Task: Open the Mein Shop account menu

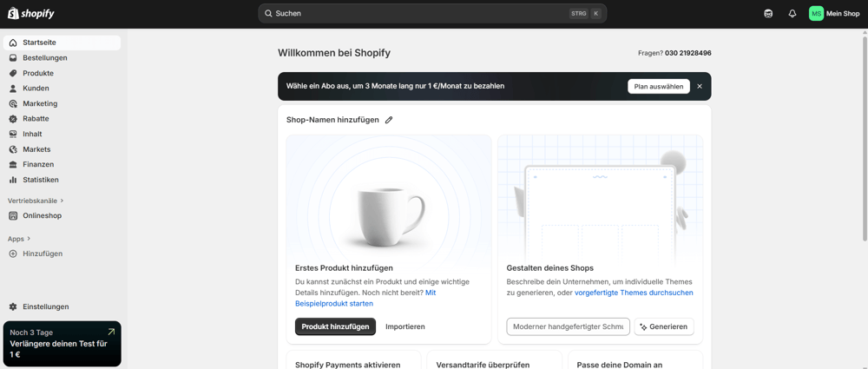Action: click(834, 14)
